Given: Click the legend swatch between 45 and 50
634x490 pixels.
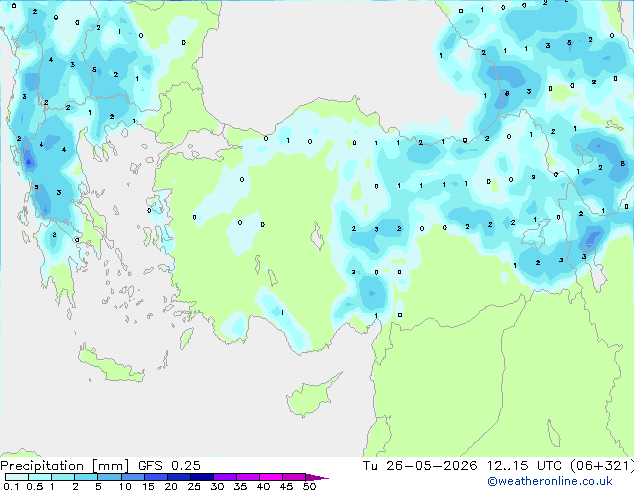Looking at the screenshot, I should pyautogui.click(x=294, y=477).
